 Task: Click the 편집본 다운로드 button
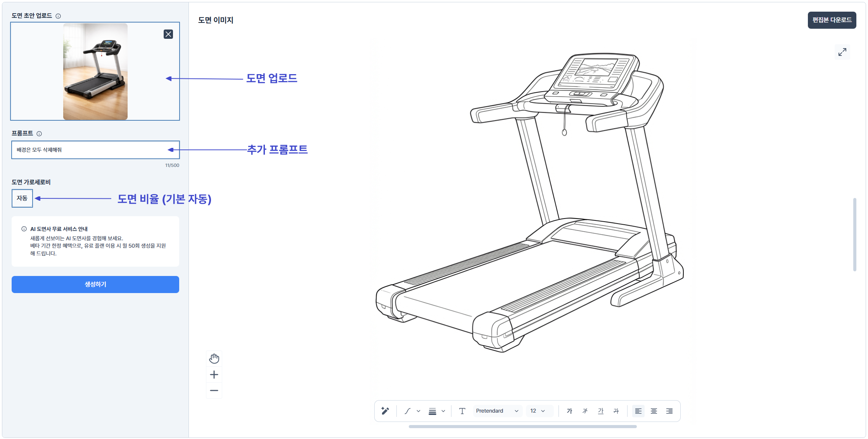click(832, 20)
